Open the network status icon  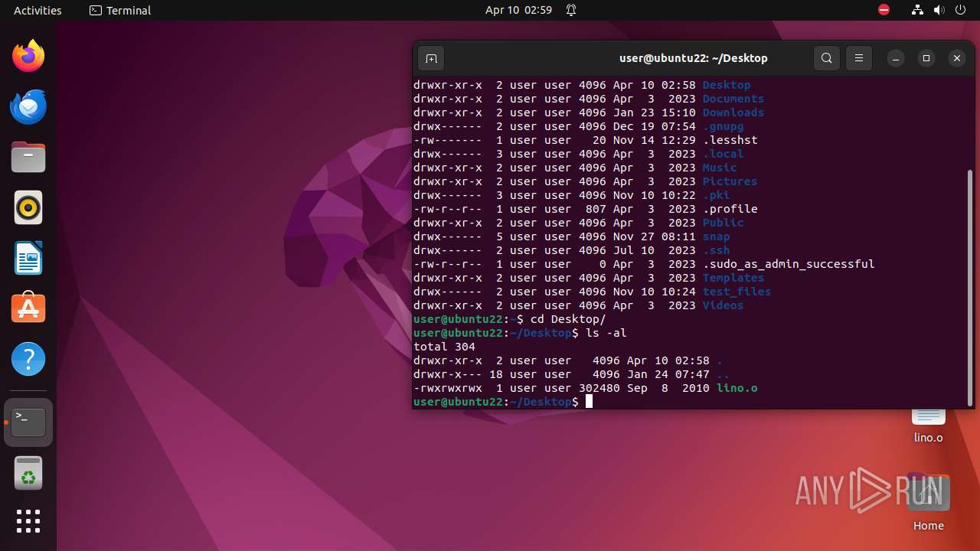[x=917, y=10]
